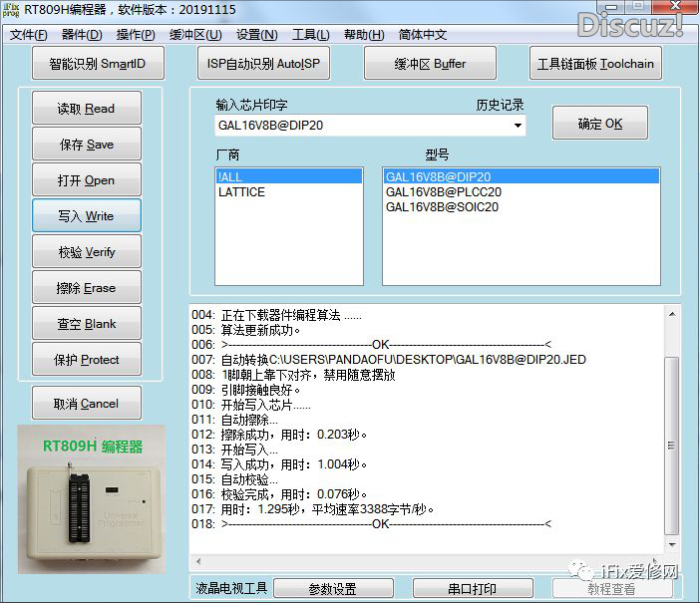
Task: Select GAL16V8B@SOIC20 model
Action: click(521, 207)
